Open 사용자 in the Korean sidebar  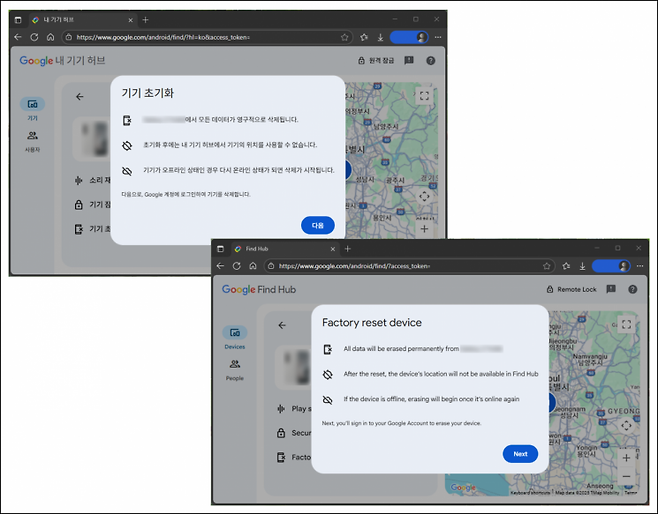tap(32, 141)
